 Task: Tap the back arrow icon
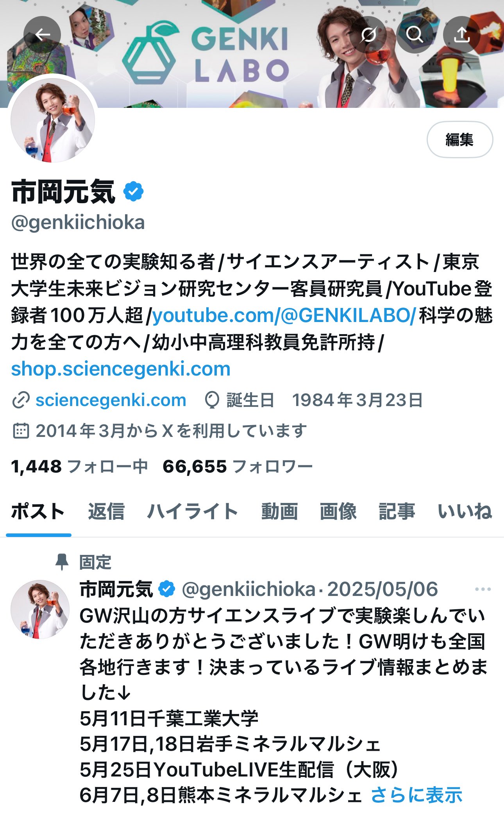click(x=42, y=35)
